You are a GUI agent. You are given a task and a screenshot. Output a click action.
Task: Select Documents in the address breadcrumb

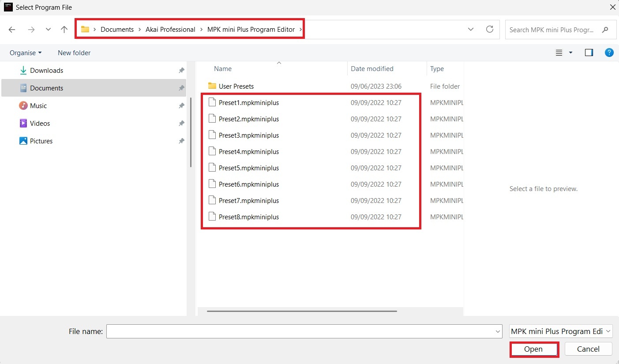coord(117,30)
